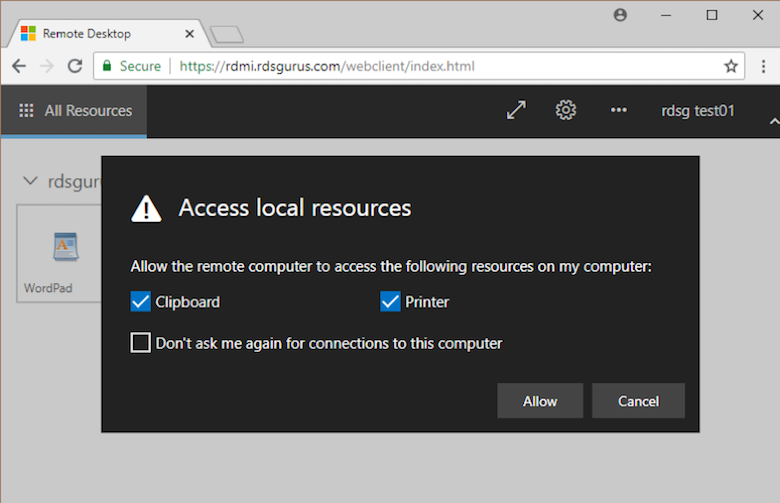Bookmark the page with the star icon
Image resolution: width=780 pixels, height=503 pixels.
click(731, 66)
